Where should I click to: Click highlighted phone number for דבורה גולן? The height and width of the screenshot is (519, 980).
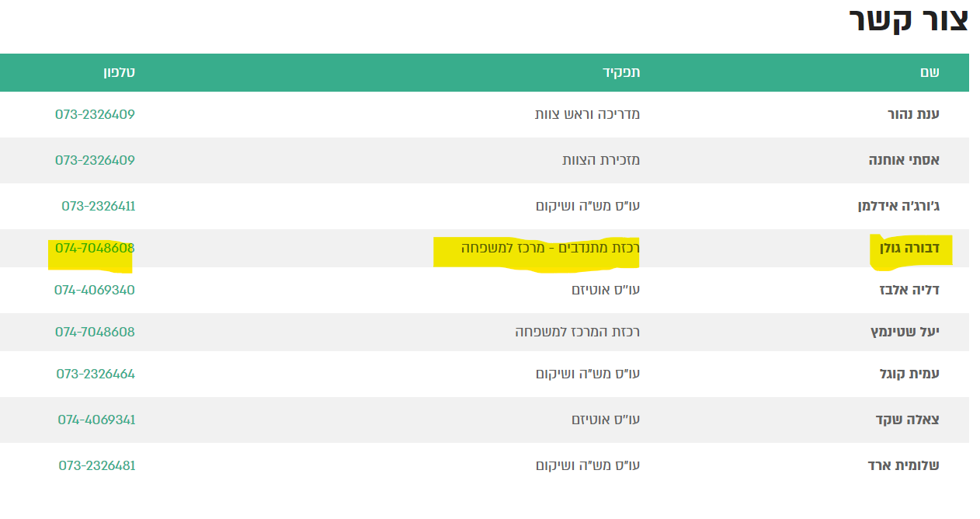click(95, 249)
